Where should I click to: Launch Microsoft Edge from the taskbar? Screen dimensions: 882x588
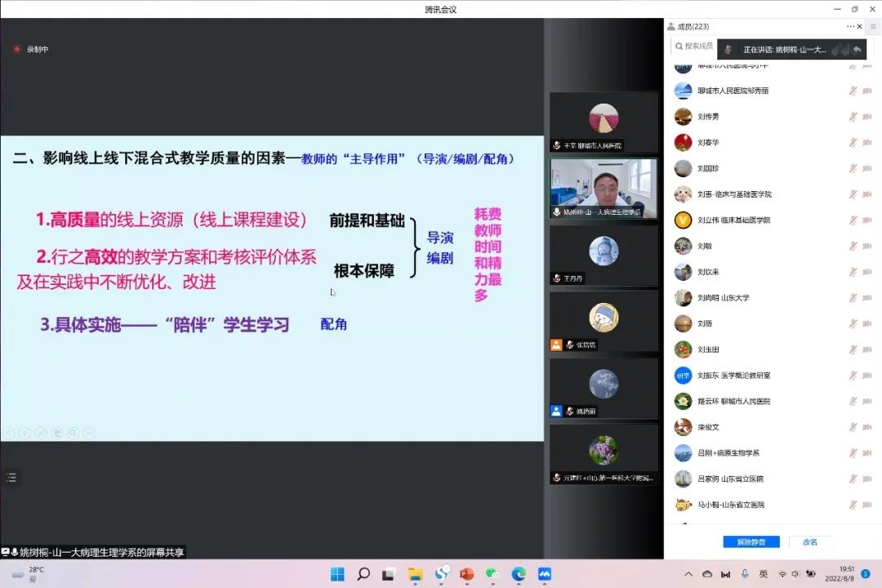click(x=519, y=574)
